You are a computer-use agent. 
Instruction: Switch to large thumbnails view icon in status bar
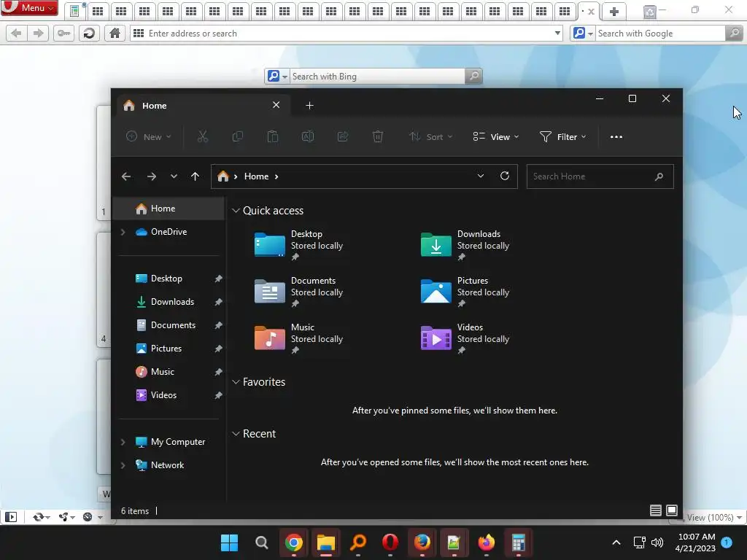672,510
